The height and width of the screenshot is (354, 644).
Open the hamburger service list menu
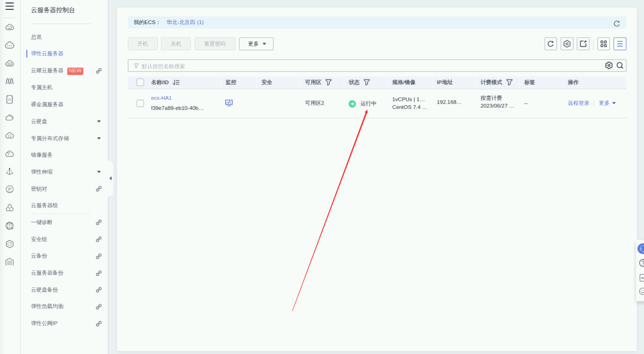pos(10,6)
